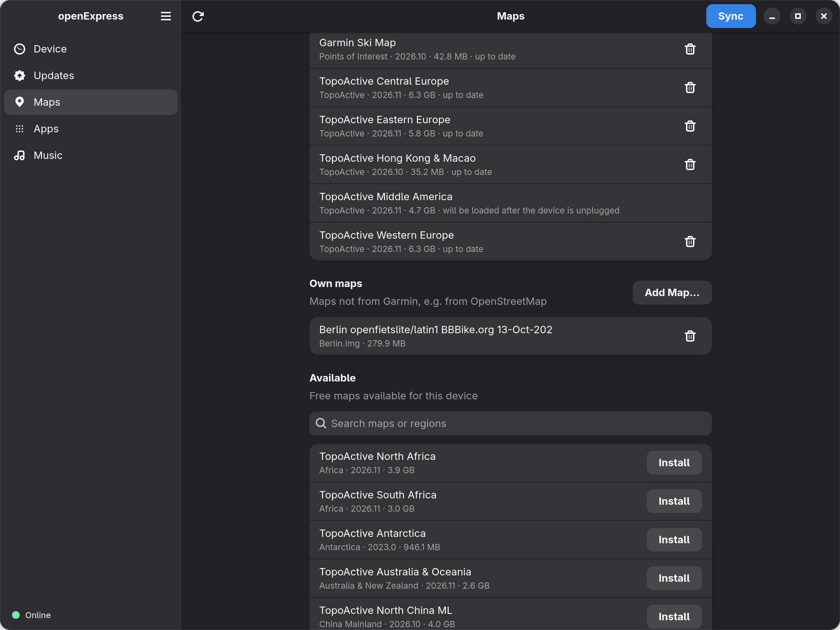Install TopoActive North China ML
The height and width of the screenshot is (630, 840).
[674, 616]
